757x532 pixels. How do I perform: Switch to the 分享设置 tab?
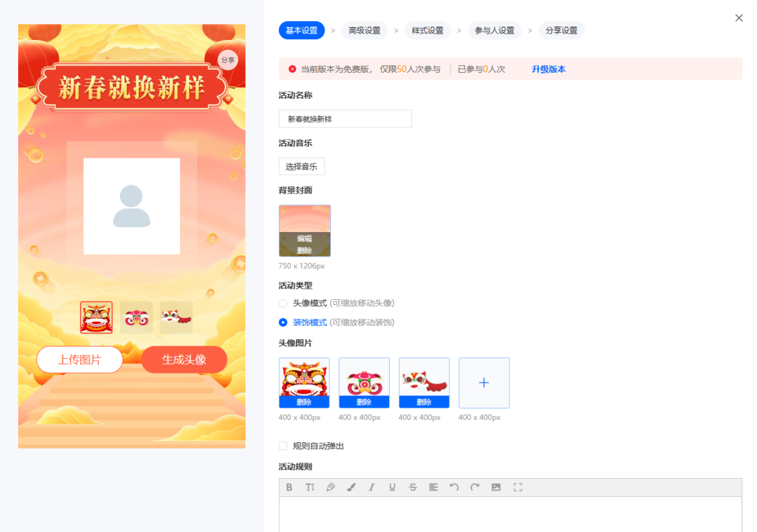[x=561, y=30]
